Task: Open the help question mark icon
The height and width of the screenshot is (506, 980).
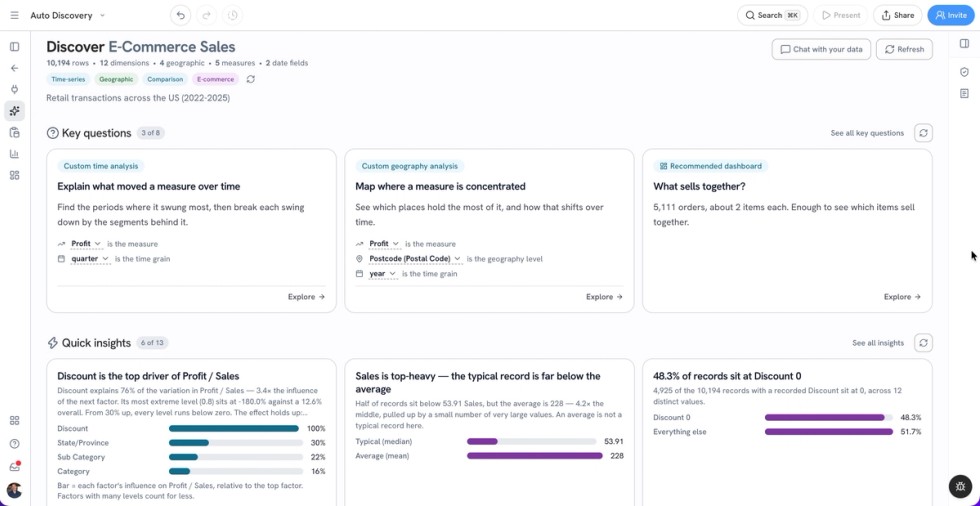Action: coord(14,444)
